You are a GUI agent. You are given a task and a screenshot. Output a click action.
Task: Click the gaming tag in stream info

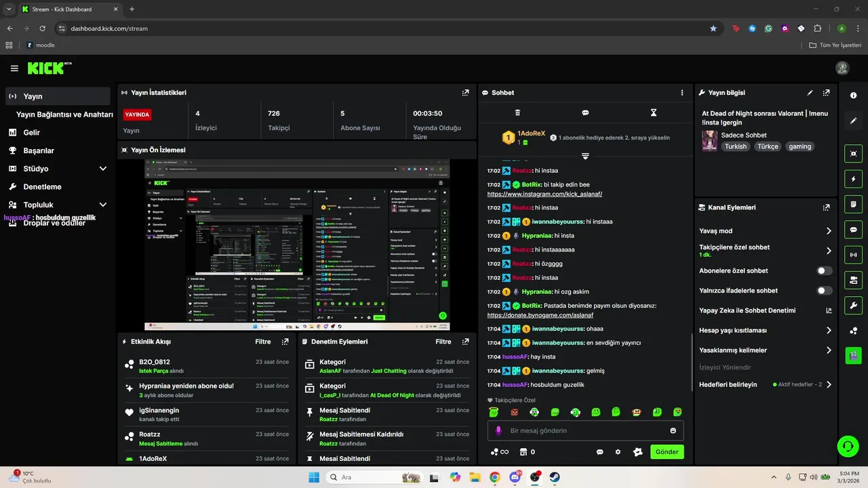(x=800, y=146)
